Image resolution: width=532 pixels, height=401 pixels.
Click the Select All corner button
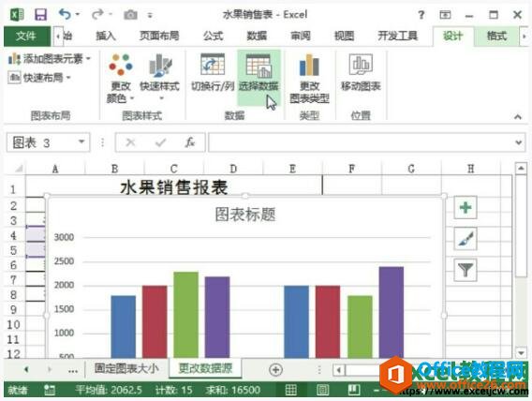tap(16, 169)
